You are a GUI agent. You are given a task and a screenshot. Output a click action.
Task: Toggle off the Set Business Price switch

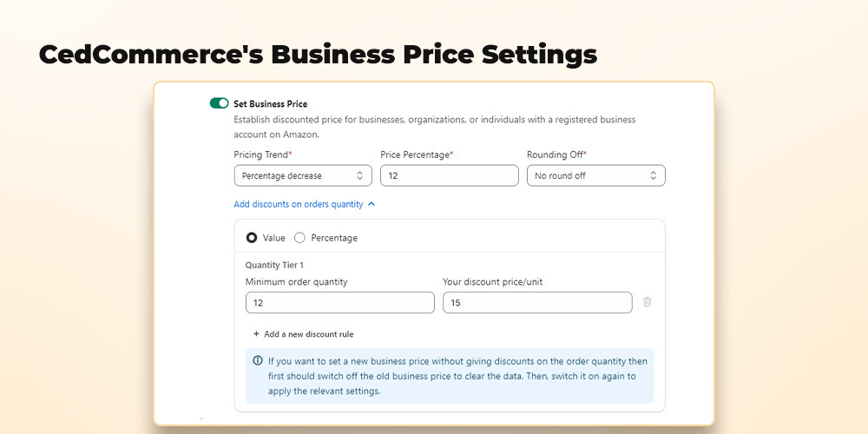click(220, 103)
